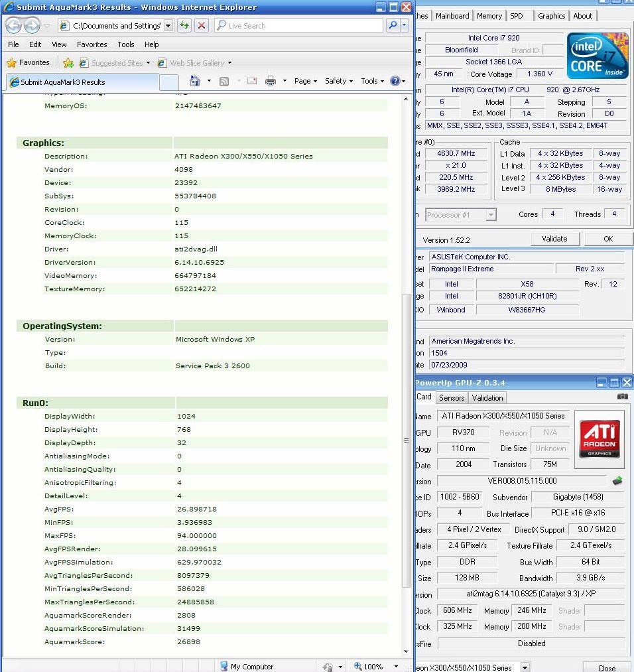
Task: Click Add to Favorites Bar star icon
Action: tap(68, 63)
